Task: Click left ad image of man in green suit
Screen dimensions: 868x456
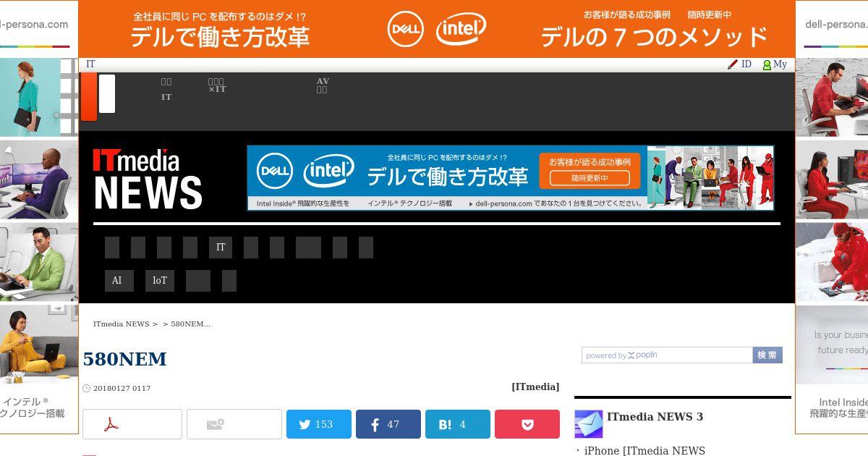Action: [39, 262]
